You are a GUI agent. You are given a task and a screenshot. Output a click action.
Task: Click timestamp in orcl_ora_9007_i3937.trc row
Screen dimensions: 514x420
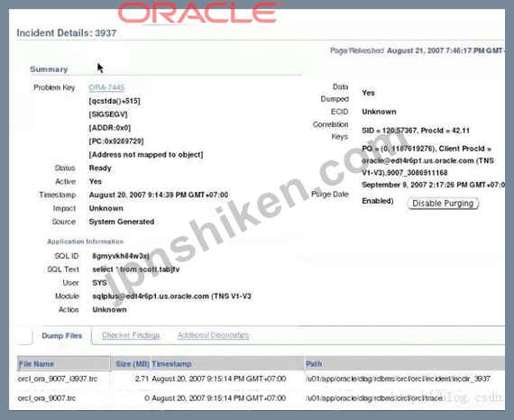(218, 379)
